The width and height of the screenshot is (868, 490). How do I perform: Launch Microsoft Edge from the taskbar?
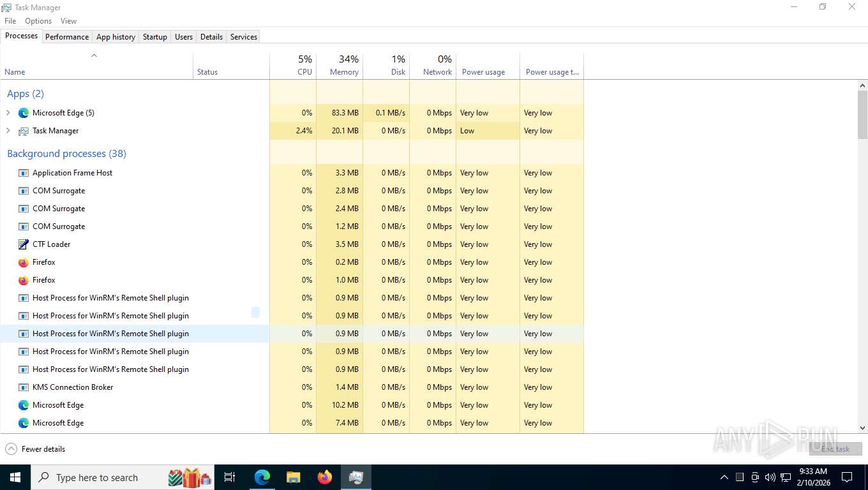(x=262, y=477)
